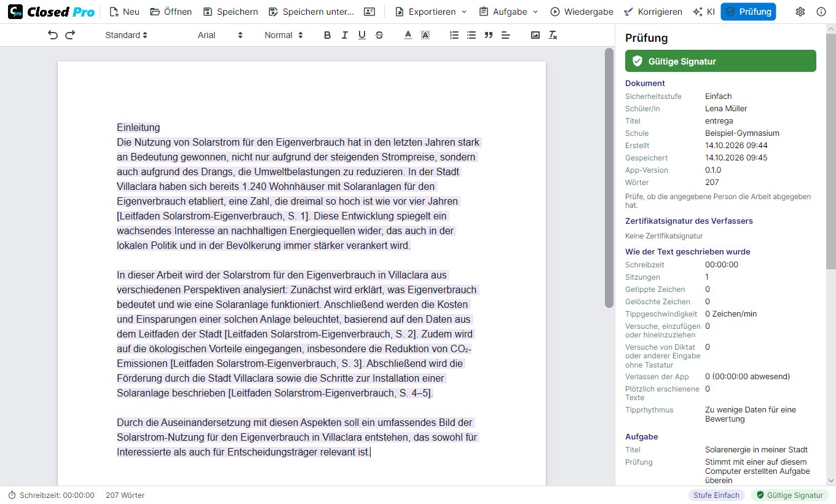Apply numbered list formatting
This screenshot has width=836, height=504.
454,35
